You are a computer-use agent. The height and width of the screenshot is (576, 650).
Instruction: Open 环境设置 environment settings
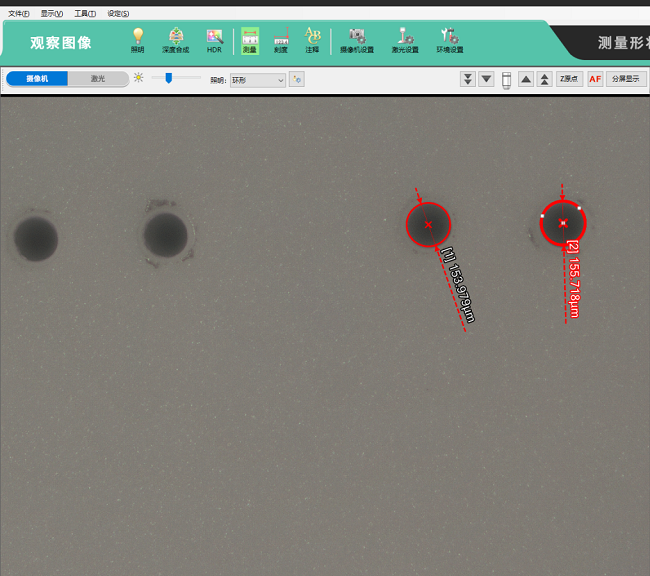pyautogui.click(x=450, y=41)
